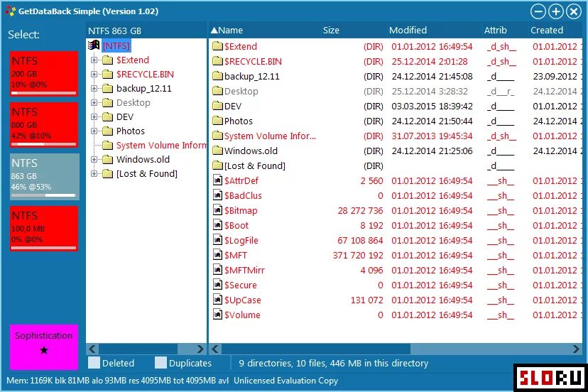Screen dimensions: 588x392
Task: Select the NTFS 100,0 MB file system tile
Action: pos(44,229)
